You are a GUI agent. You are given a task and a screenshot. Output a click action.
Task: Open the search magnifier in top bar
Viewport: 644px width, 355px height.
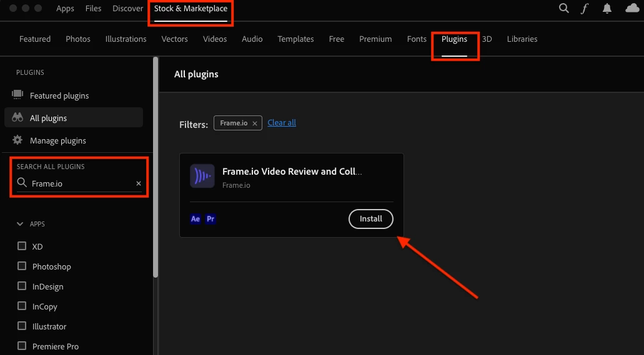(x=564, y=8)
